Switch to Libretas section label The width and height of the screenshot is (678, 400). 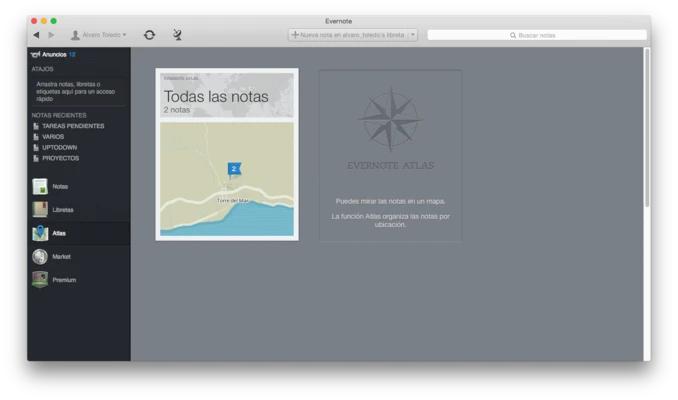[63, 210]
